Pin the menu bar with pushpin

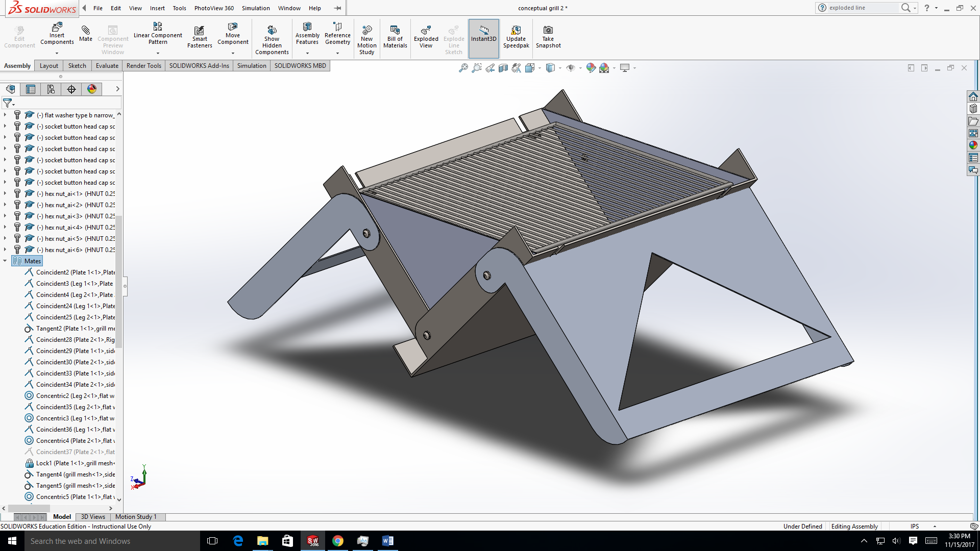[x=337, y=8]
